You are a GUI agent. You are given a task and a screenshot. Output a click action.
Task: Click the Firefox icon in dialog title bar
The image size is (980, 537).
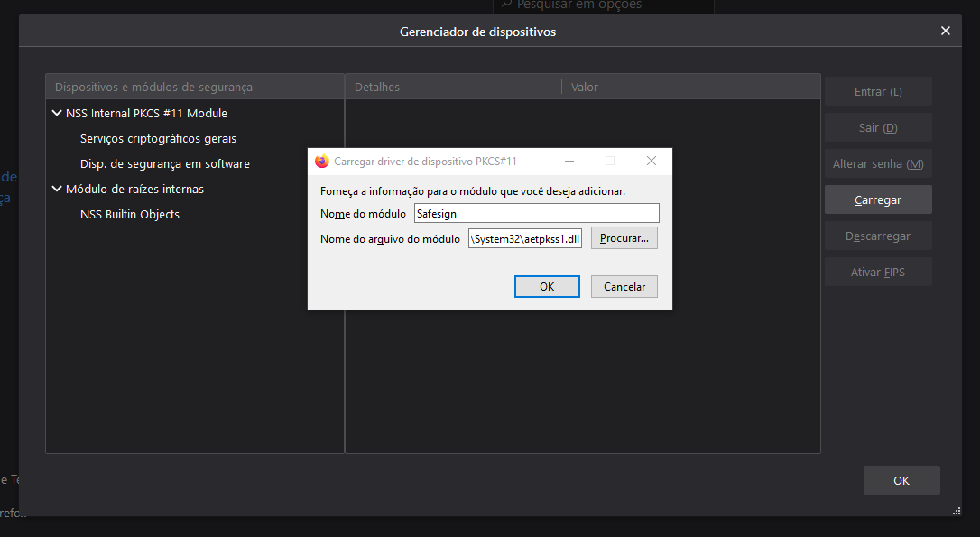coord(322,161)
